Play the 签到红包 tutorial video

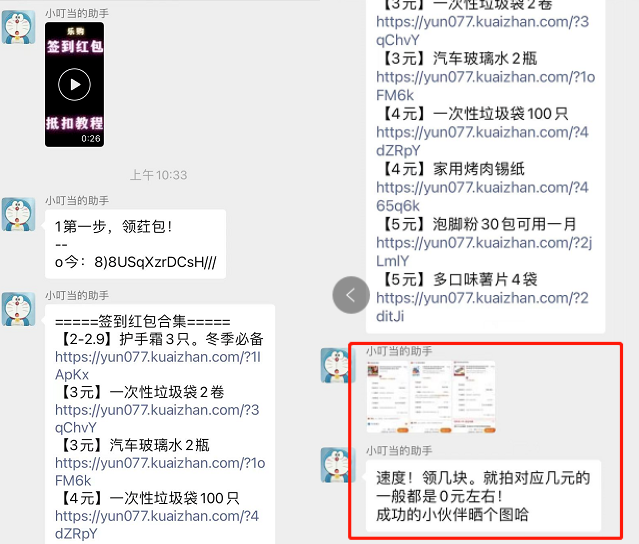[x=75, y=84]
